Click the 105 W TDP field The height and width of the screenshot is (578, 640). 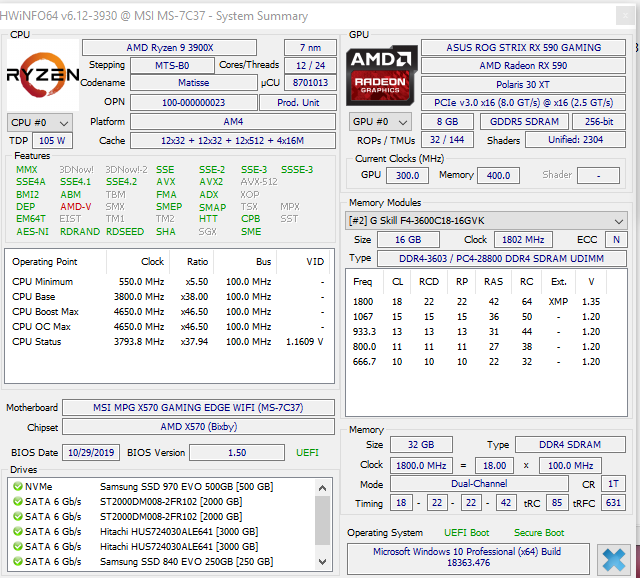(x=52, y=140)
